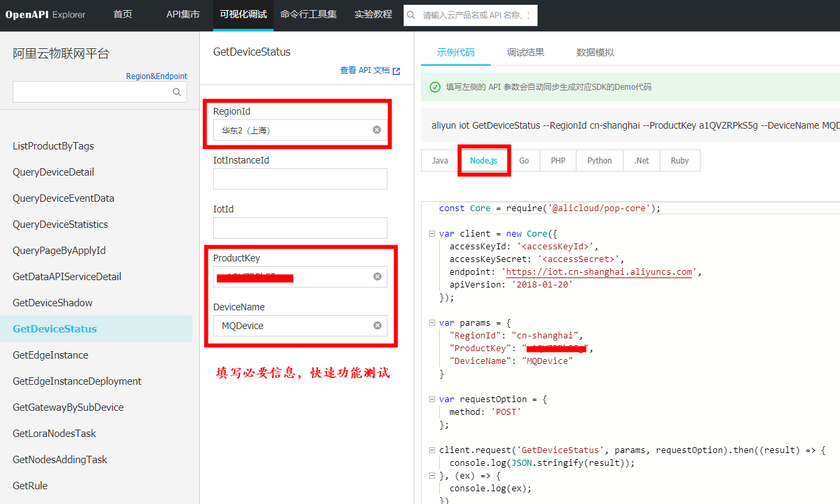The width and height of the screenshot is (840, 504).
Task: Switch to the 示例代码 tab
Action: tap(456, 52)
